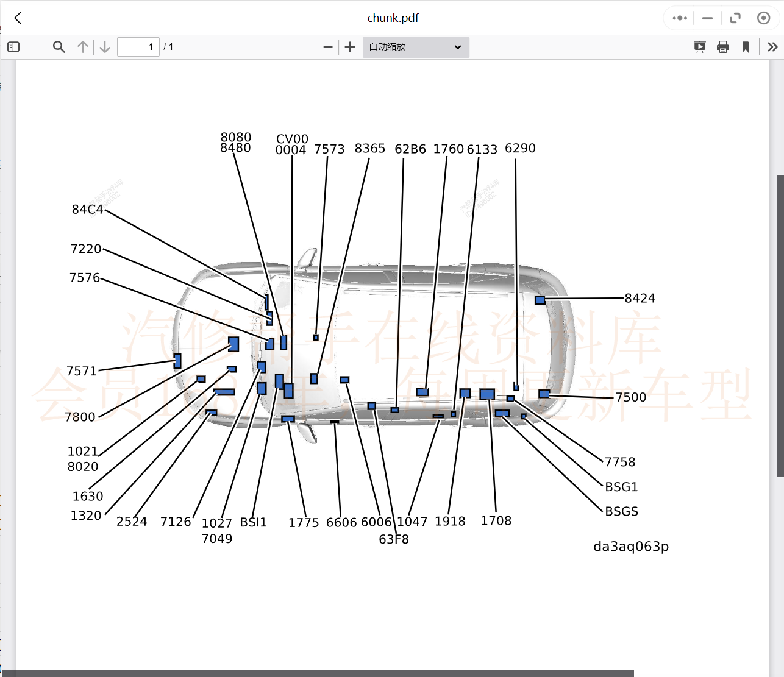Zoom out with the minus button
The image size is (784, 677).
(328, 47)
